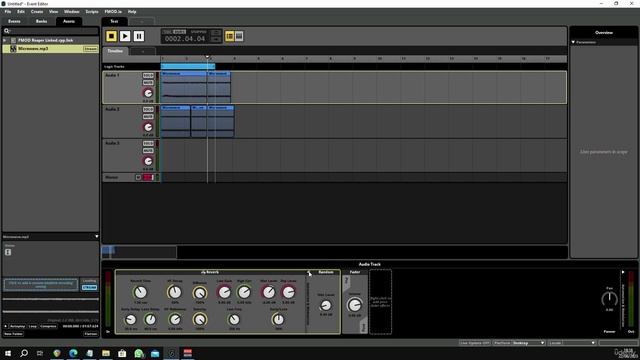This screenshot has width=640, height=360.
Task: Open the File menu
Action: point(8,12)
